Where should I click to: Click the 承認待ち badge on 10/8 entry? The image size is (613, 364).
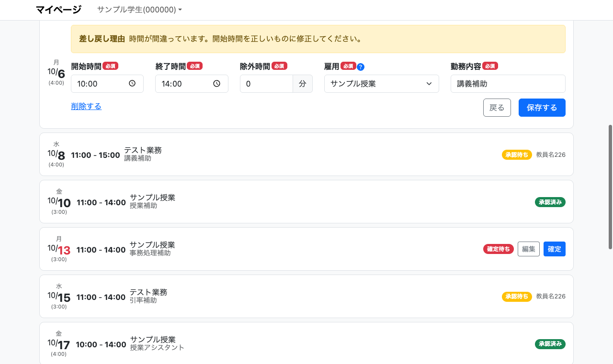pos(516,154)
